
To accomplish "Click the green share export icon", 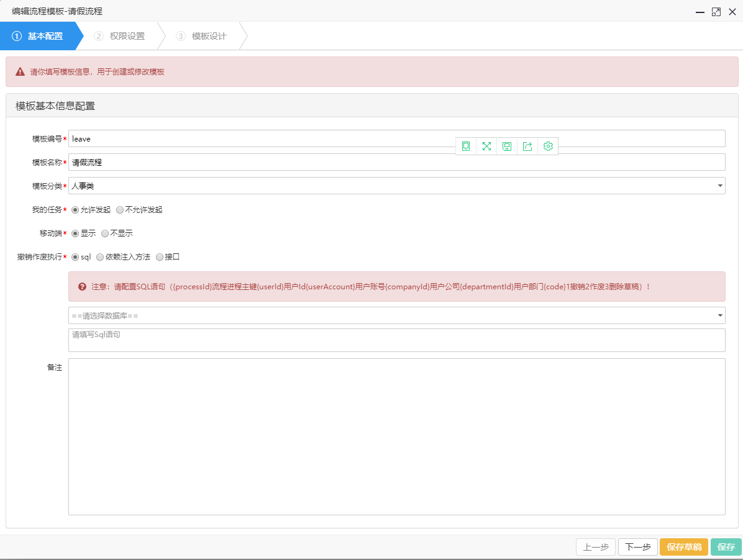I will point(527,147).
